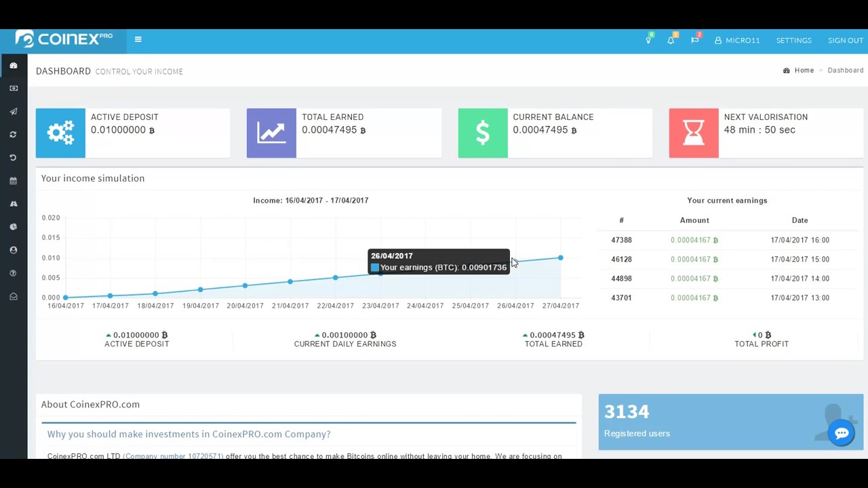Click the Total Earned chart icon tile
868x488 pixels.
pos(271,133)
